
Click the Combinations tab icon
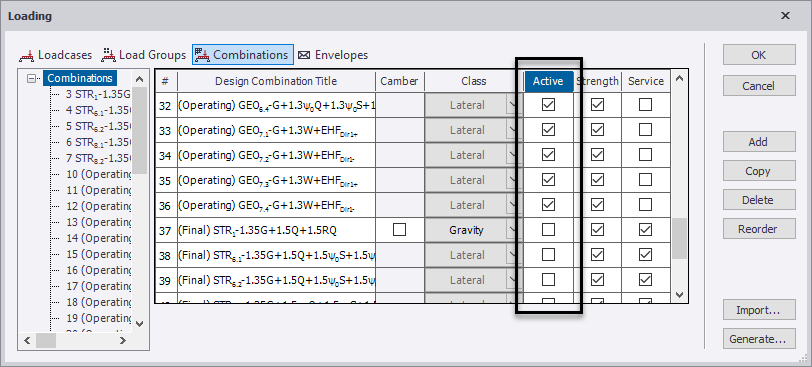coord(202,55)
